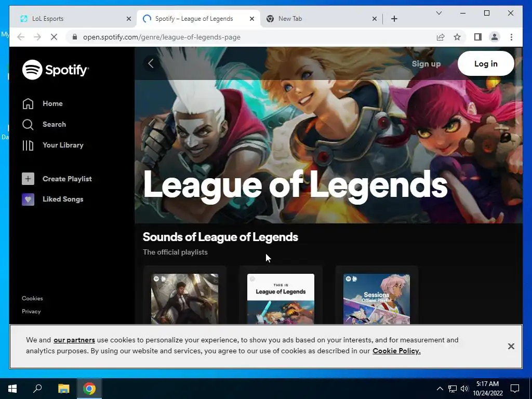This screenshot has width=532, height=399.
Task: Click the Sounds of League of Legends heading
Action: point(220,237)
